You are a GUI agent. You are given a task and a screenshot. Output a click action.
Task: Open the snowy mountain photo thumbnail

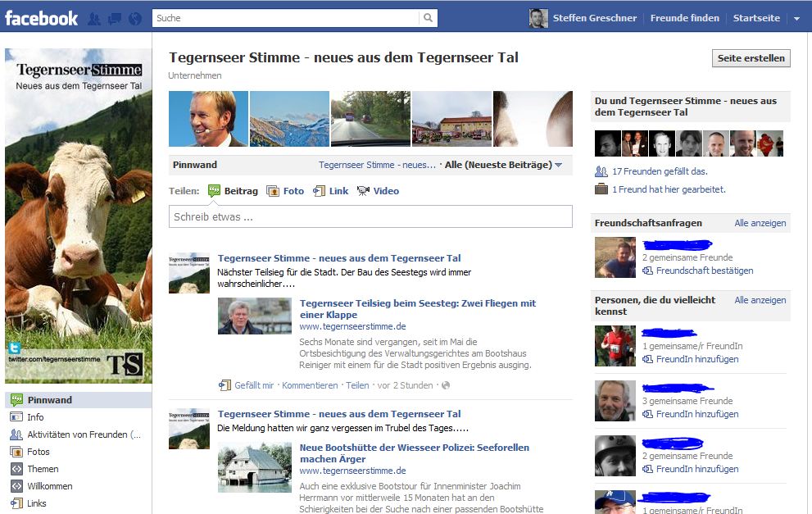click(289, 119)
